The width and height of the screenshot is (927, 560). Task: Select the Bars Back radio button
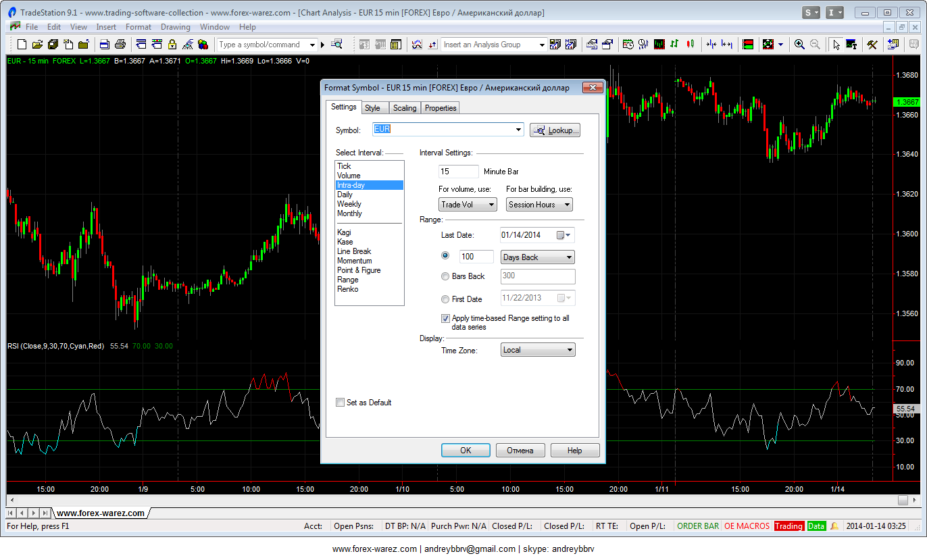coord(445,276)
